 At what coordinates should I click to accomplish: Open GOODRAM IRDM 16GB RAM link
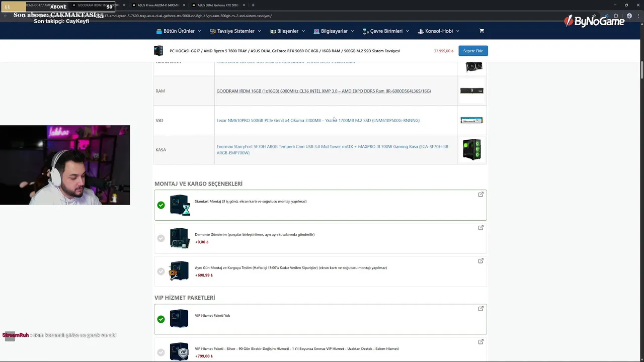324,91
